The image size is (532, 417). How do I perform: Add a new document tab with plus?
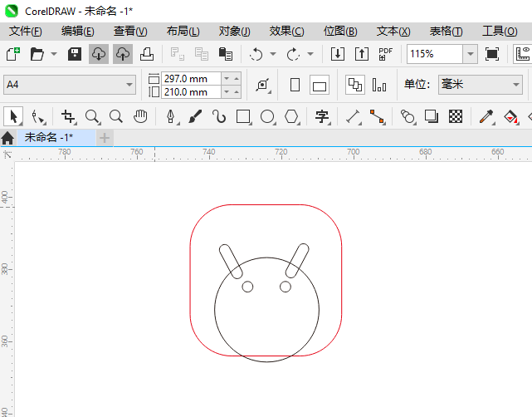tap(105, 138)
